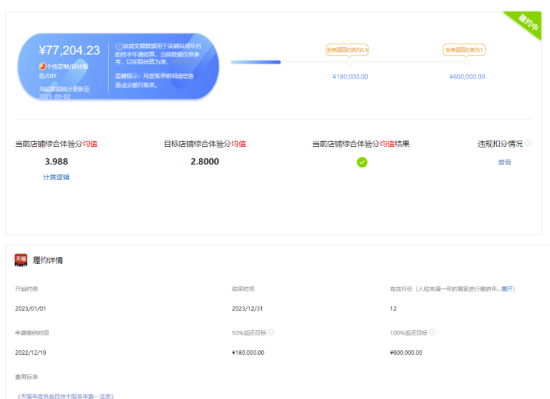
Task: Click the faded link in the banner note
Action: (x=182, y=62)
